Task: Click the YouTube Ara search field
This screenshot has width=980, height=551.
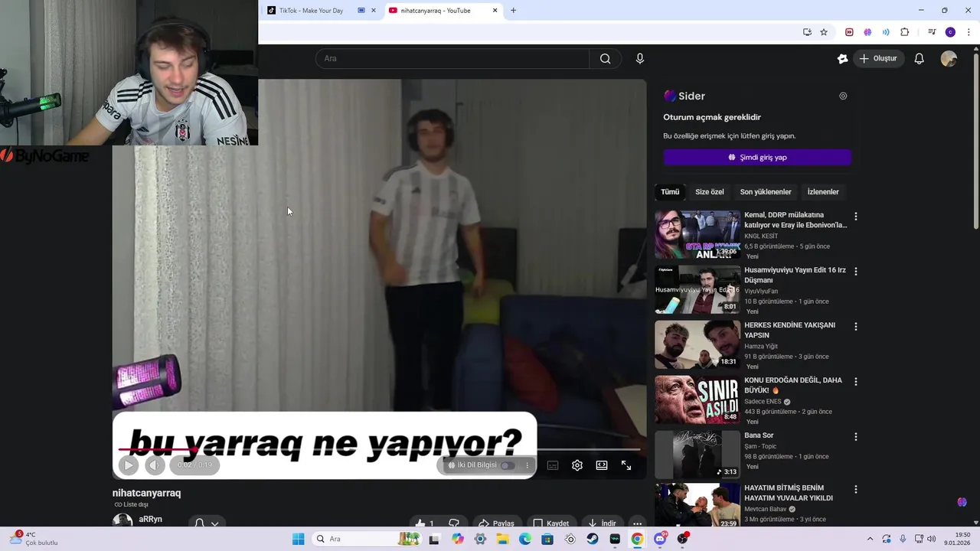Action: pyautogui.click(x=452, y=58)
